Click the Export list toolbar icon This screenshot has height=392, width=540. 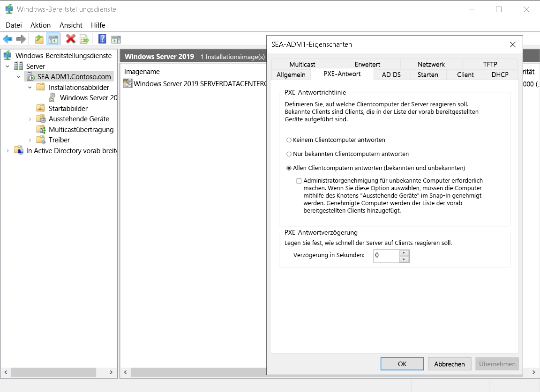84,39
